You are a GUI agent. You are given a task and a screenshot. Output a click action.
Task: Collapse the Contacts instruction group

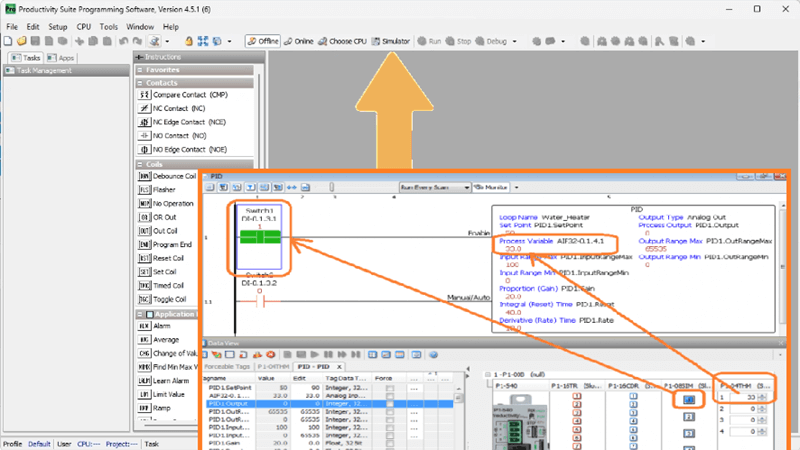pos(139,82)
